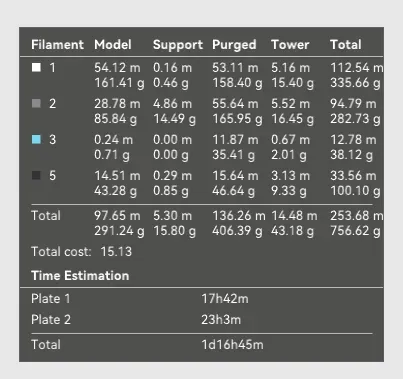
Task: Click the Time Estimation heading
Action: [80, 276]
